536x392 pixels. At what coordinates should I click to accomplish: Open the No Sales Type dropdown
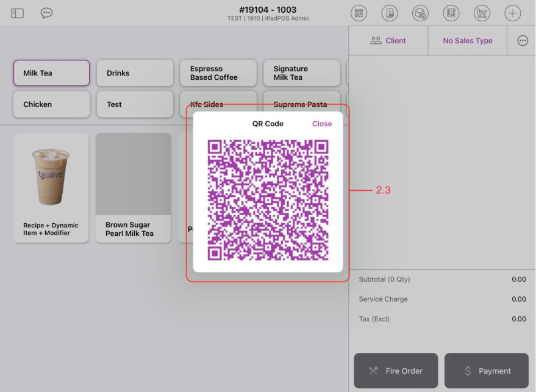pyautogui.click(x=467, y=40)
